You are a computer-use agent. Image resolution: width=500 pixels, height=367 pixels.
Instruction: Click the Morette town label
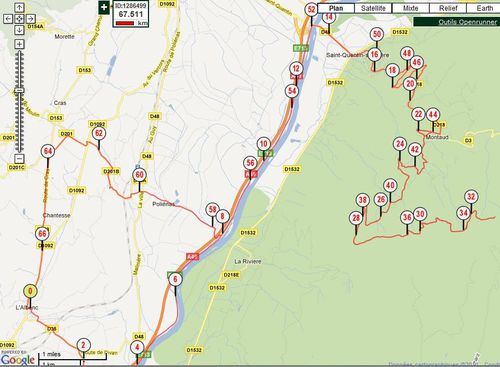(64, 37)
